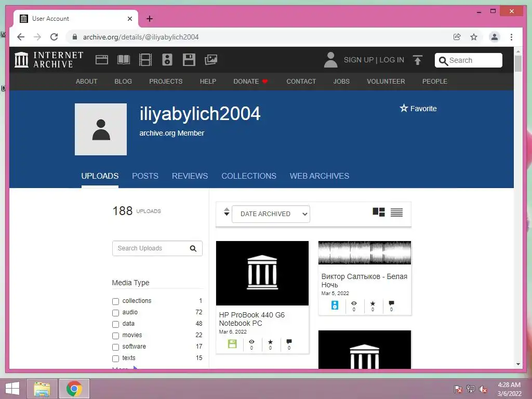The height and width of the screenshot is (399, 532).
Task: Click the audio icon on Виктор Салтыков card
Action: (335, 305)
